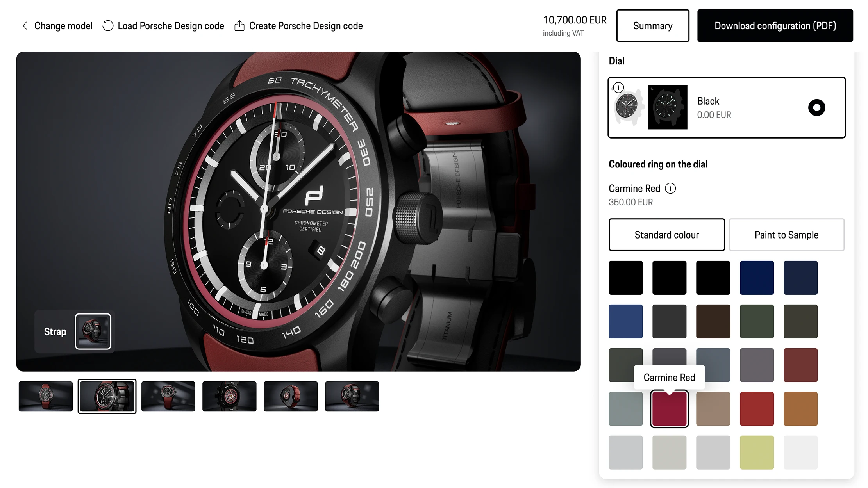Pick the bright yellow-green colour swatch

pos(757,452)
